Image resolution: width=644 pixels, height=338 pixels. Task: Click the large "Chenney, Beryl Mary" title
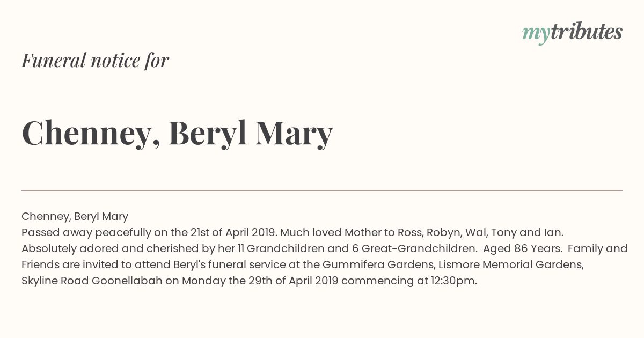coord(177,133)
